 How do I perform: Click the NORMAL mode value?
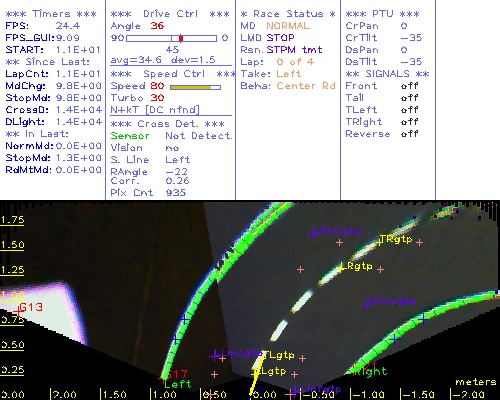(x=288, y=26)
